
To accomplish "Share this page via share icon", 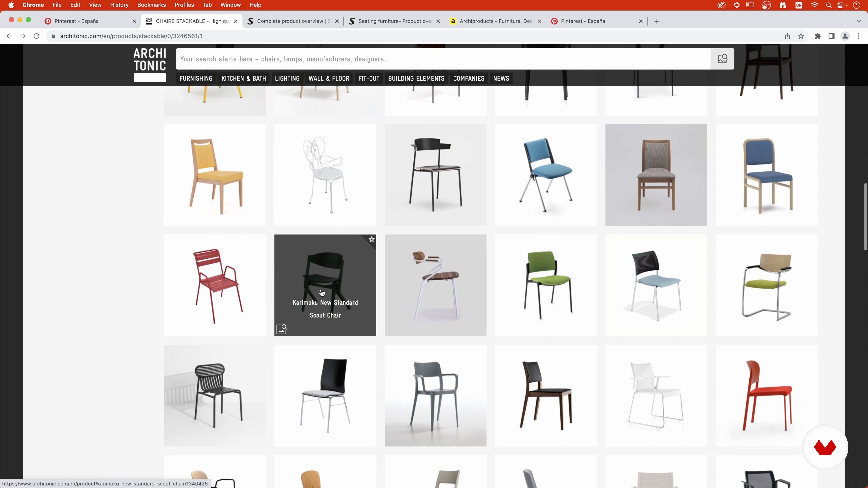I will 788,36.
